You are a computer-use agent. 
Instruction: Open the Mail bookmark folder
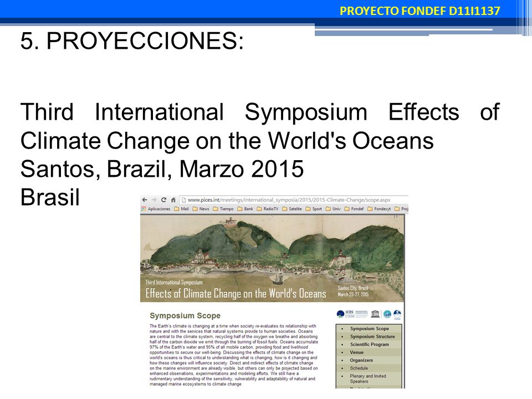click(181, 209)
